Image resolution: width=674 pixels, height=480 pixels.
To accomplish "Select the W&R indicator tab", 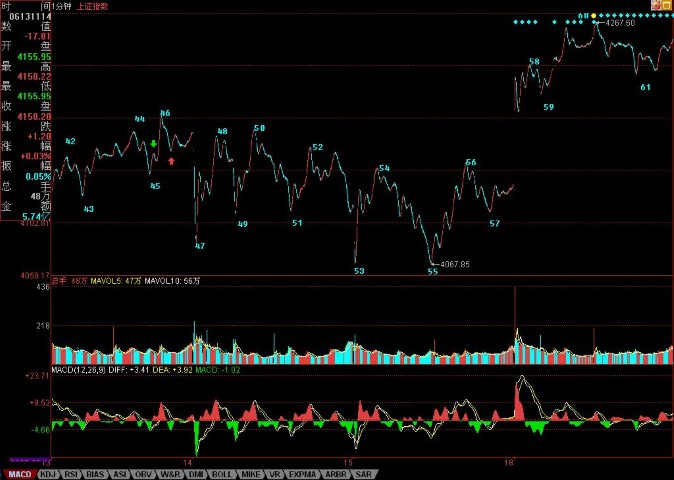I will [x=169, y=473].
